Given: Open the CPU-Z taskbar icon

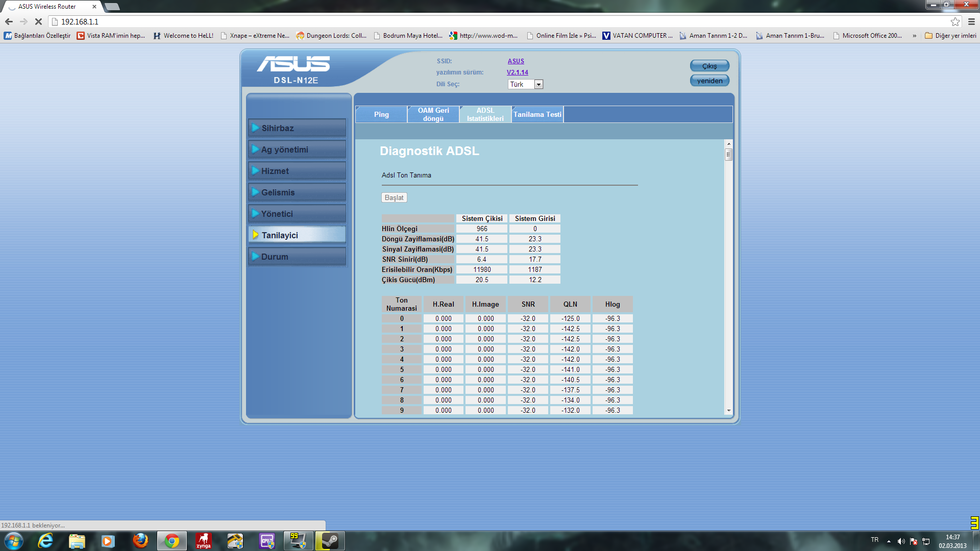Looking at the screenshot, I should (267, 541).
